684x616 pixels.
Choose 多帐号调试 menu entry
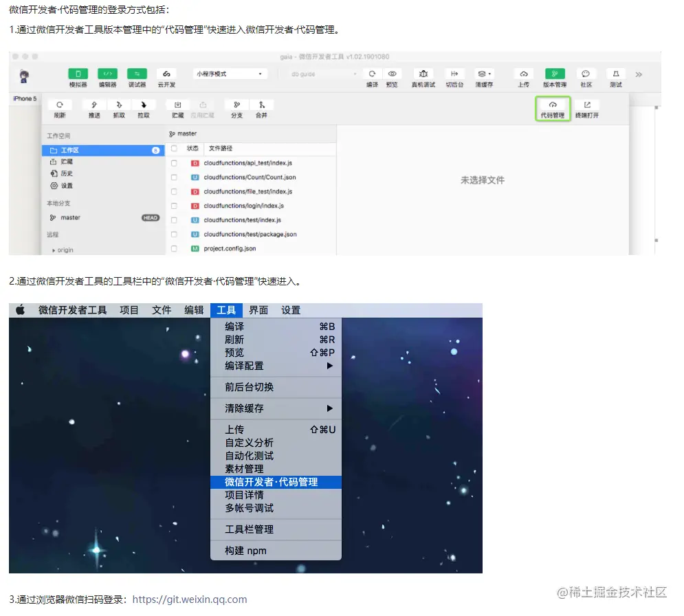pyautogui.click(x=276, y=508)
